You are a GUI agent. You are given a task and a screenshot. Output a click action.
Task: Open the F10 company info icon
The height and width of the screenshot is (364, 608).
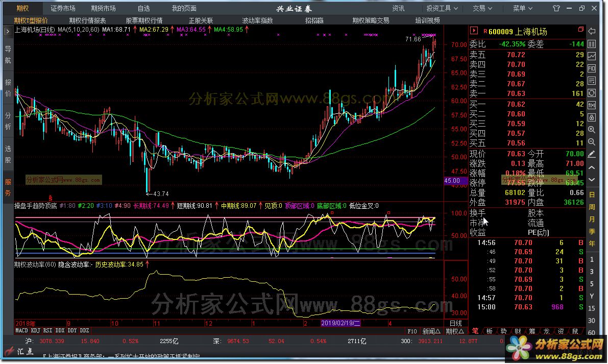click(592, 68)
